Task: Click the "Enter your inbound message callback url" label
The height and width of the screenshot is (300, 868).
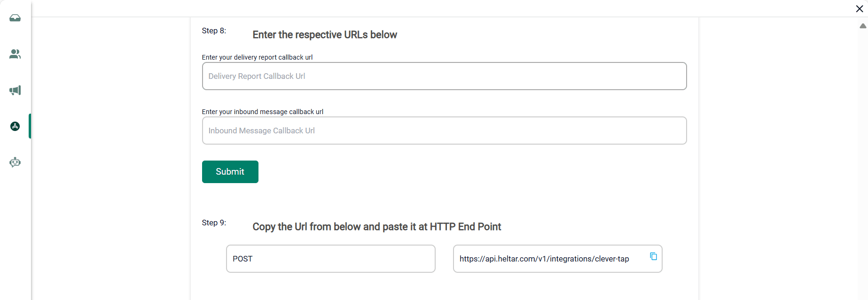Action: 262,112
